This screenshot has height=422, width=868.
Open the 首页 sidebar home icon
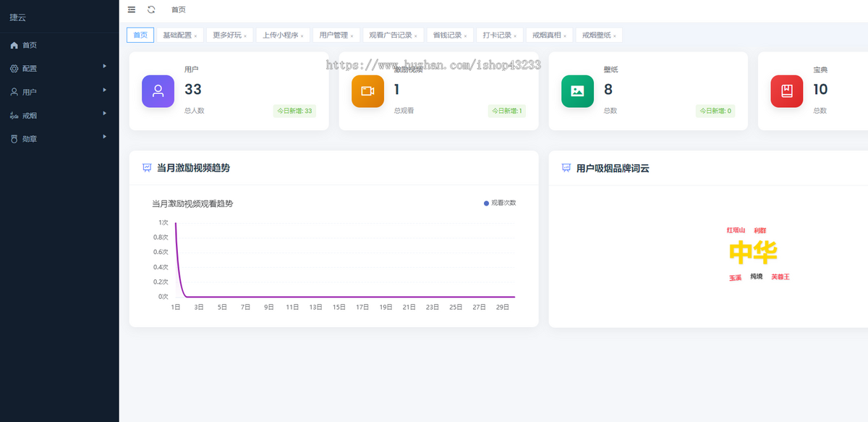click(14, 45)
